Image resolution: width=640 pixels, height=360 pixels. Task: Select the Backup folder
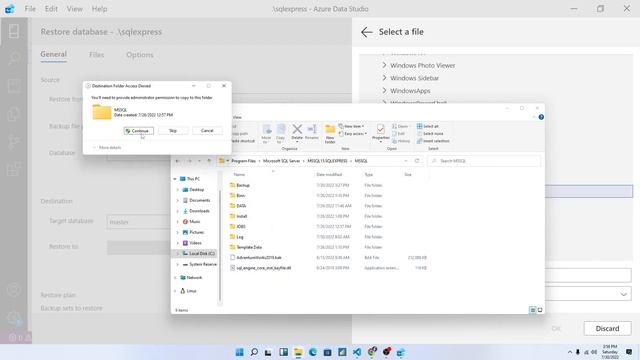(243, 185)
